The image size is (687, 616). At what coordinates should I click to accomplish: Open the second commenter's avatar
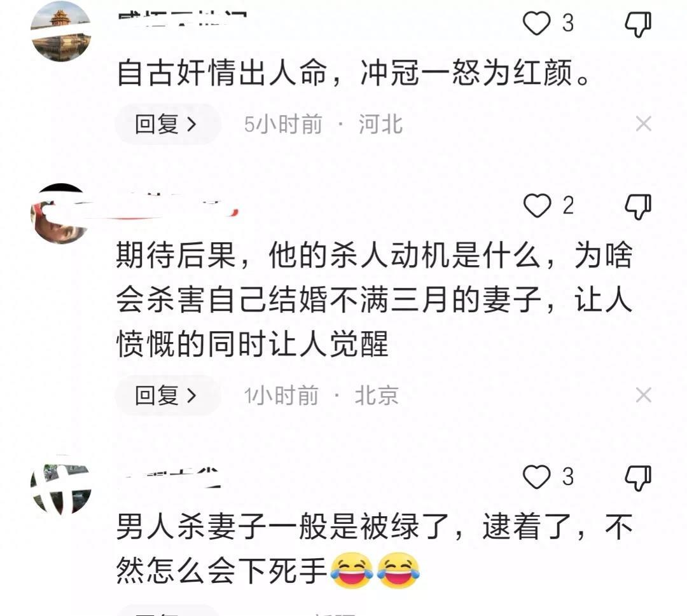(61, 214)
